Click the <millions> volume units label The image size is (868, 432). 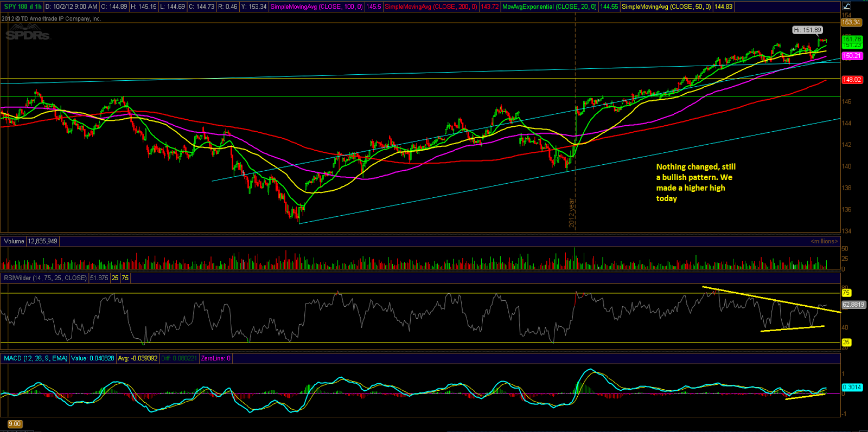[x=824, y=241]
